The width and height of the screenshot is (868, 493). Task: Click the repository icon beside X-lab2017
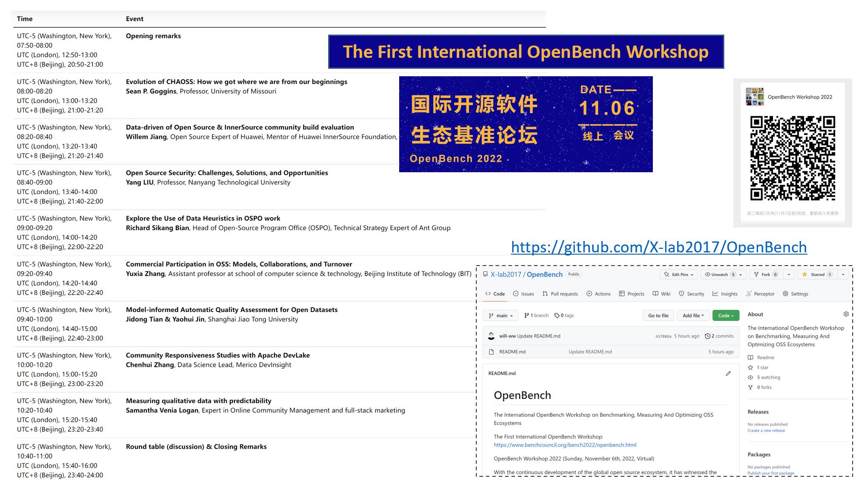(x=485, y=274)
